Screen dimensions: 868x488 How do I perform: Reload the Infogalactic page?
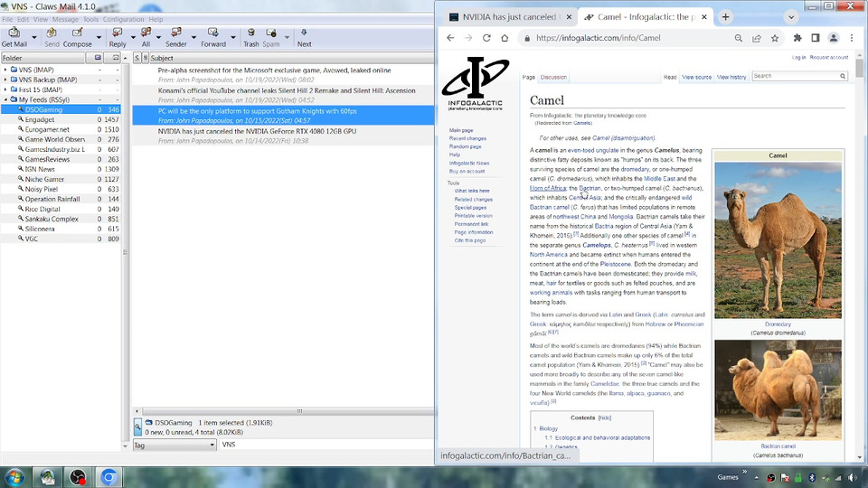coord(486,38)
